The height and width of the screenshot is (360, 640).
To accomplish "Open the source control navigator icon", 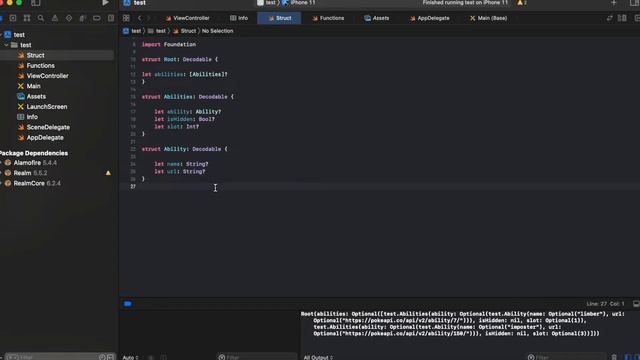I will pos(13,18).
